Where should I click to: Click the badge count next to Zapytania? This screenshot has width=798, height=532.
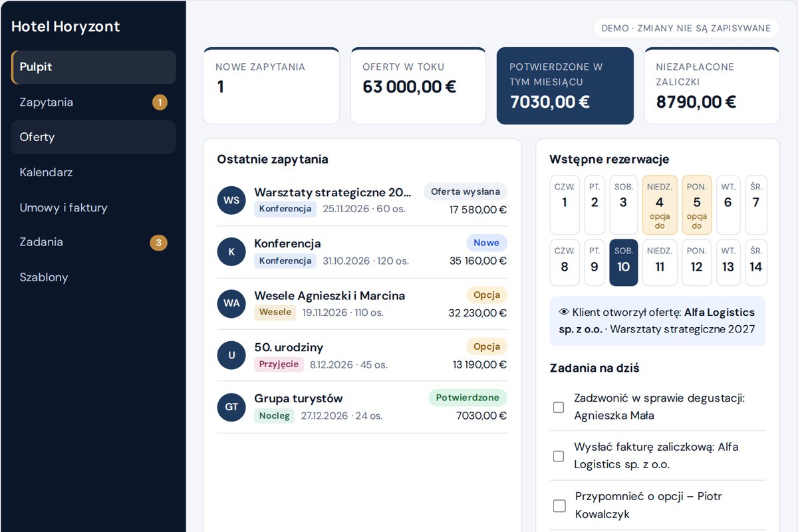159,102
